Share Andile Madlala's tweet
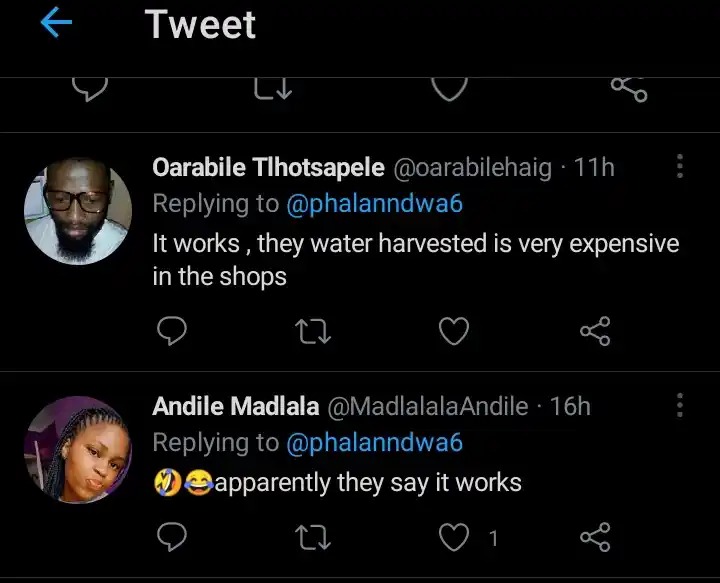Image resolution: width=720 pixels, height=583 pixels. point(596,538)
